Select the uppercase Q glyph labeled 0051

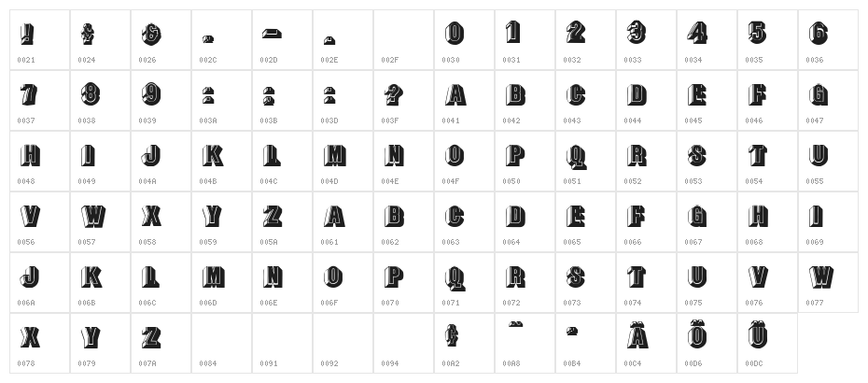(576, 156)
